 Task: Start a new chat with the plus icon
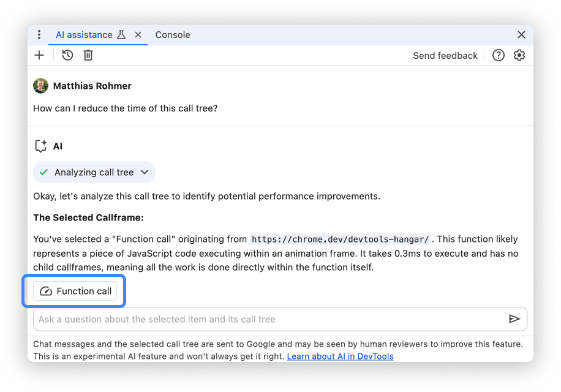[39, 55]
